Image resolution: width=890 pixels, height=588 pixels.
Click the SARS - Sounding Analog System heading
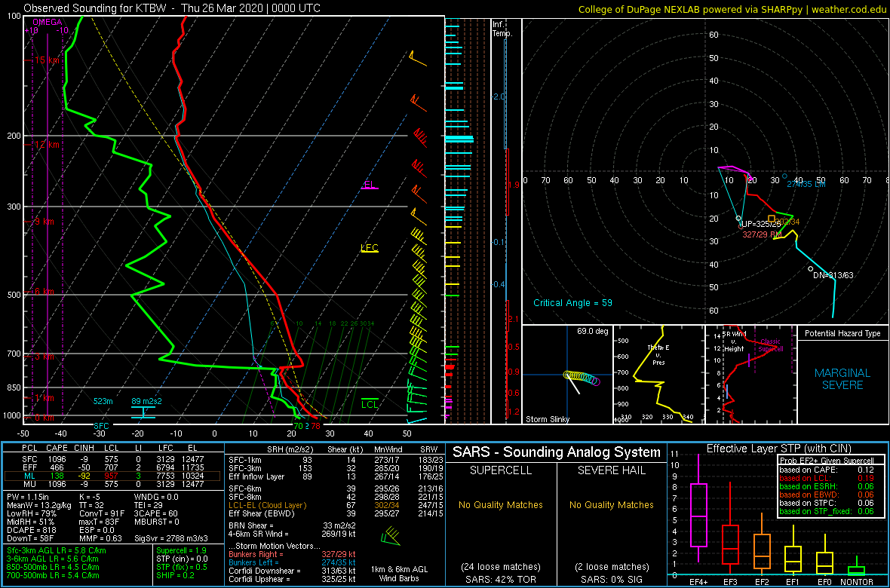point(557,452)
